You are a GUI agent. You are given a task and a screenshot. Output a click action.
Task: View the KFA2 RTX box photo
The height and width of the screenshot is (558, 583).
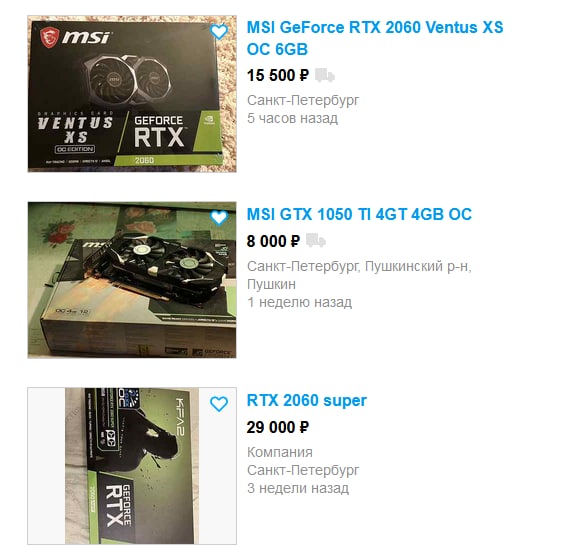[x=132, y=466]
